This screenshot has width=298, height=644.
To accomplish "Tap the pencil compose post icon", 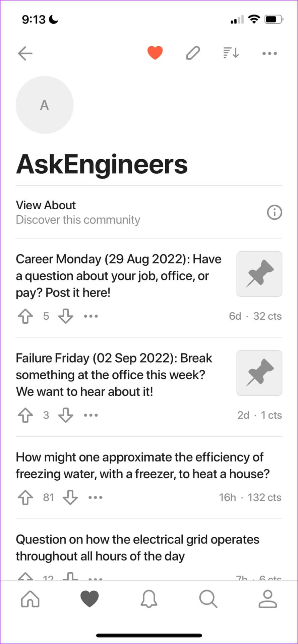I will (x=193, y=53).
